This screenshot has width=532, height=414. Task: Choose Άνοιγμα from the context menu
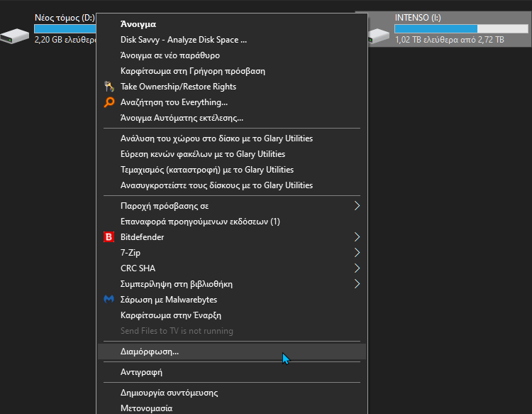(x=232, y=24)
